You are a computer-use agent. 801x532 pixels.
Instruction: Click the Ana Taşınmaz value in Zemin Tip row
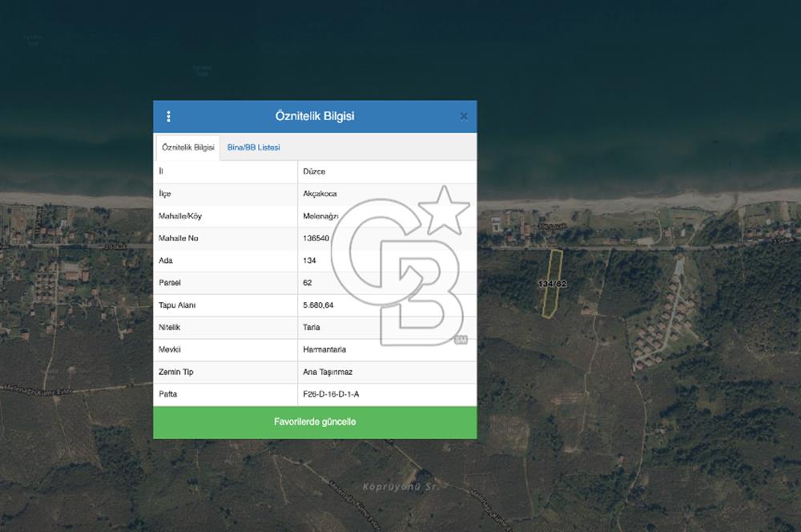click(328, 373)
